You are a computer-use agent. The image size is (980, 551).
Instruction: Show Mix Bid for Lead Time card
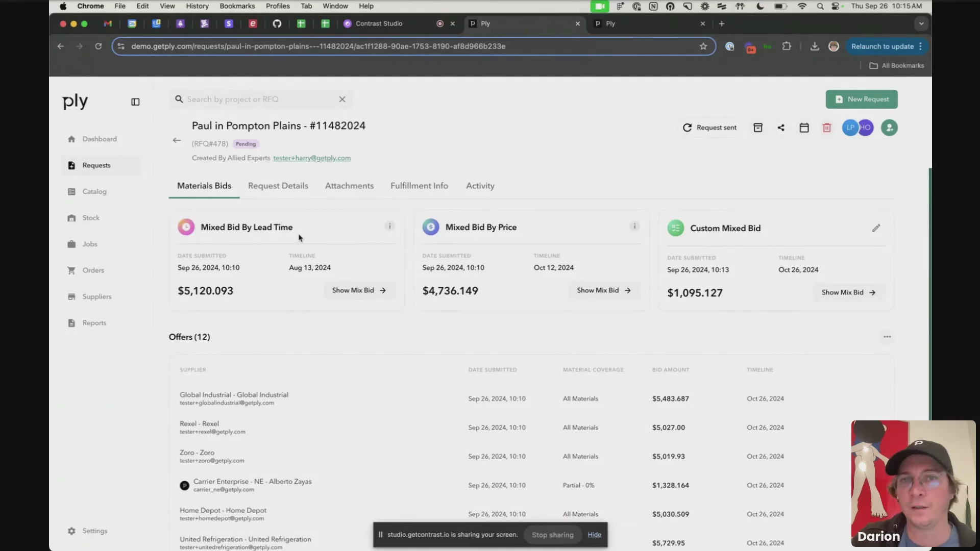click(x=359, y=290)
